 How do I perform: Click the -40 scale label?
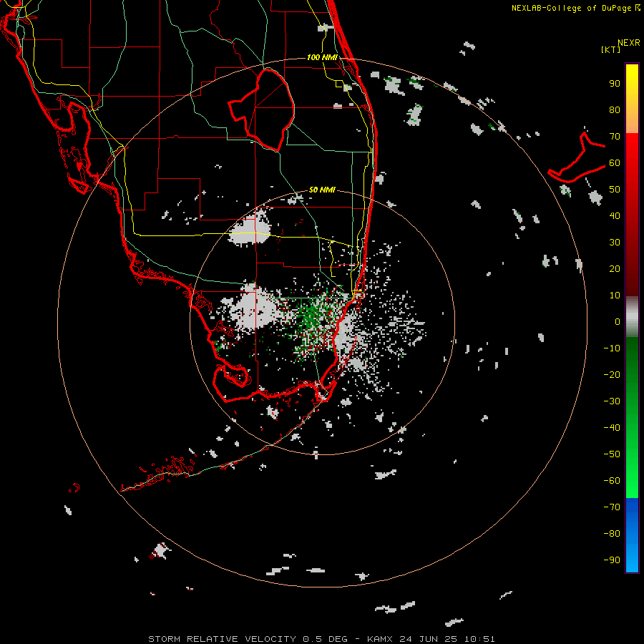pyautogui.click(x=612, y=428)
